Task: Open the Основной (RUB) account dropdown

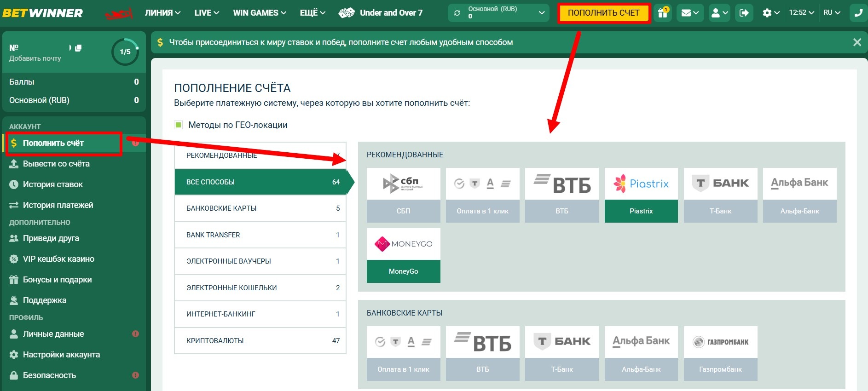Action: (498, 13)
